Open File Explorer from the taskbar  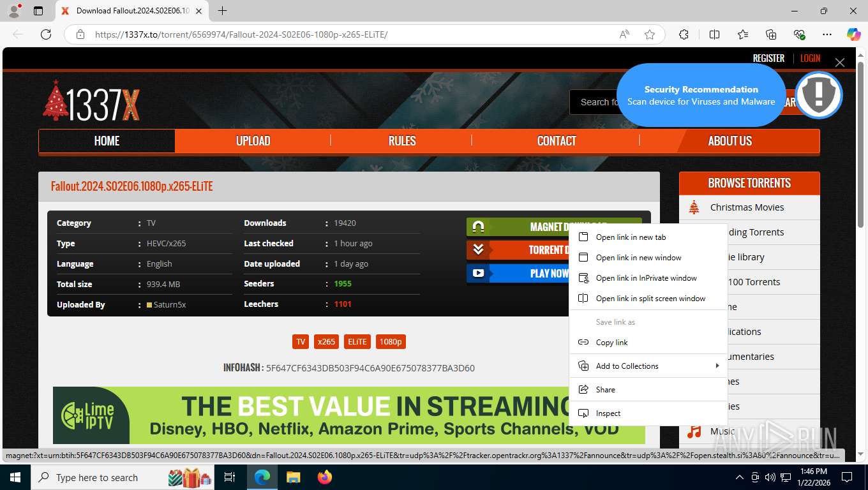[x=294, y=477]
